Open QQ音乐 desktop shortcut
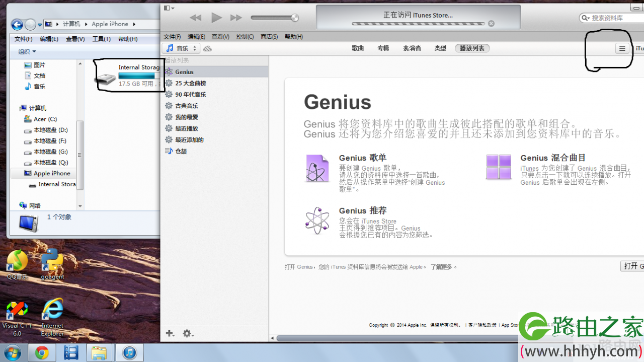Screen dimensions: 644x362 tap(17, 265)
